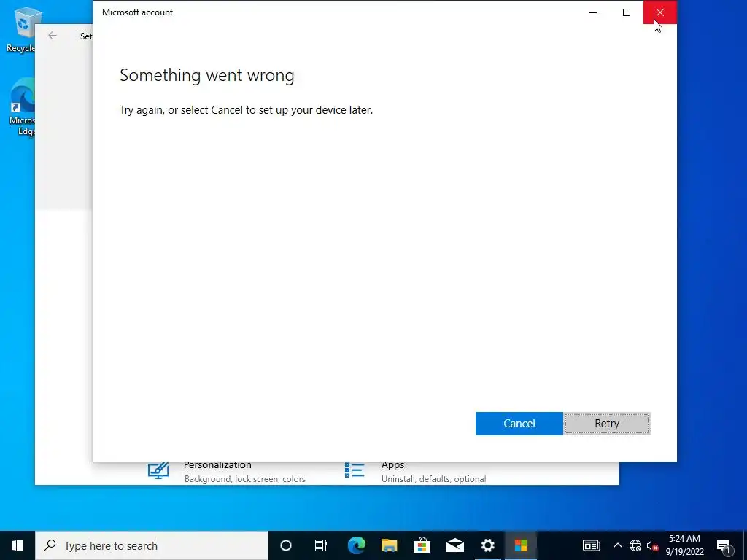Click the muted volume tray icon
This screenshot has width=747, height=560.
[652, 545]
